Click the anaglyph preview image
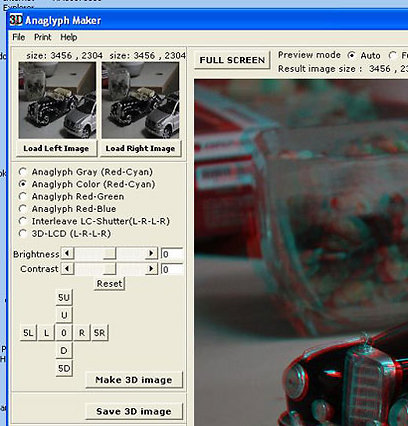The width and height of the screenshot is (408, 426). click(x=301, y=252)
